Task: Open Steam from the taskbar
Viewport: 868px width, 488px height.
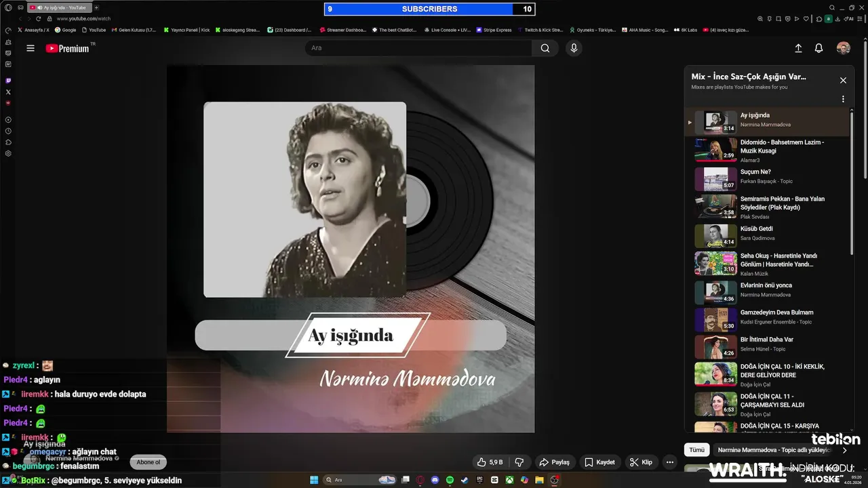Action: (465, 480)
